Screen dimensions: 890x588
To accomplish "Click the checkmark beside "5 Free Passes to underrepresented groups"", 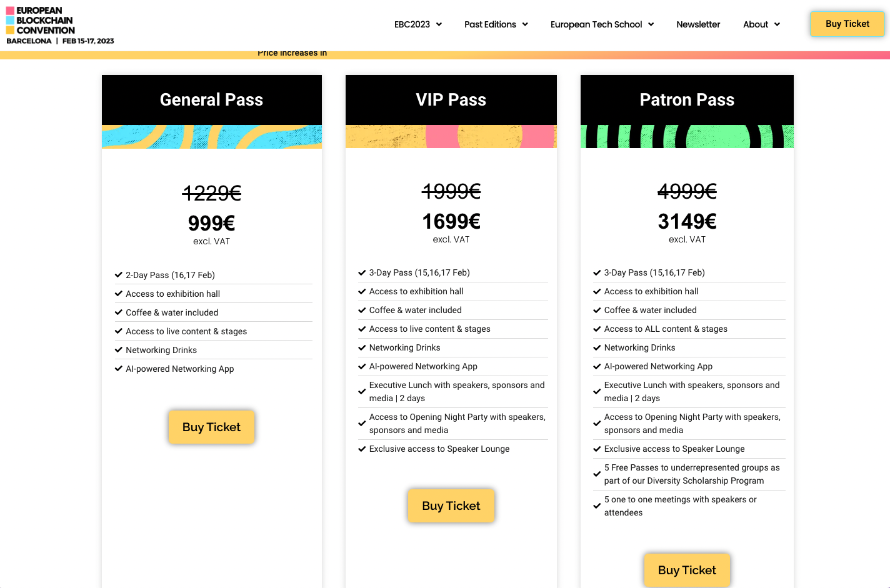I will pyautogui.click(x=597, y=474).
